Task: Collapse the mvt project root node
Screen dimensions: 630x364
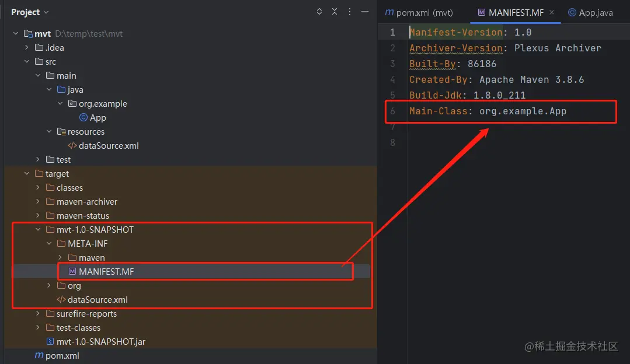Action: pyautogui.click(x=16, y=33)
